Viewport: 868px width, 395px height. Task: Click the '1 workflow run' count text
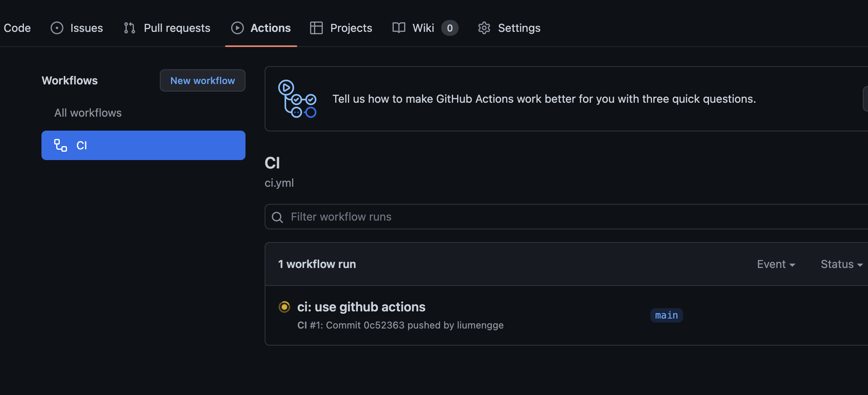coord(317,264)
